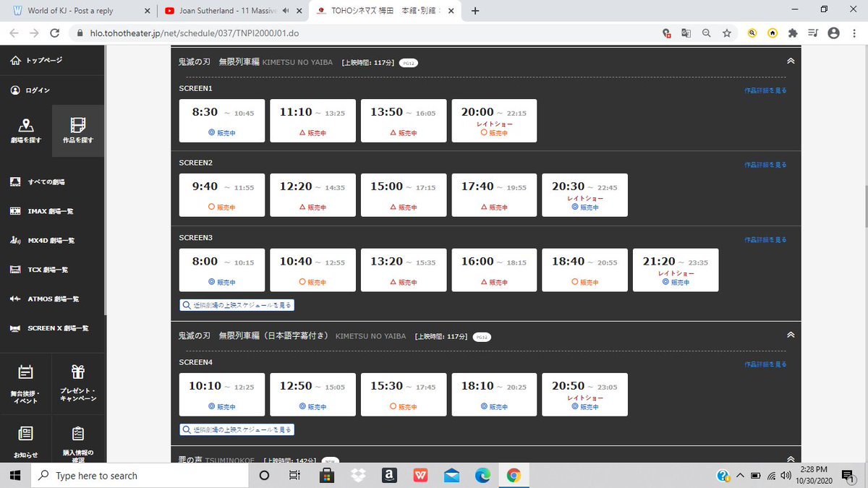Open ATMOS 劇場一覧 in sidebar
This screenshot has height=488, width=868.
coord(44,299)
